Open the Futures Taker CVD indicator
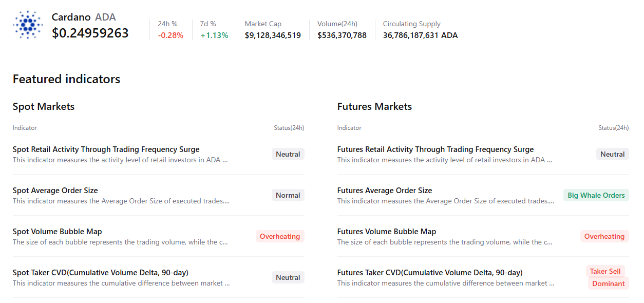Screen dimensions: 644x303 pos(430,273)
